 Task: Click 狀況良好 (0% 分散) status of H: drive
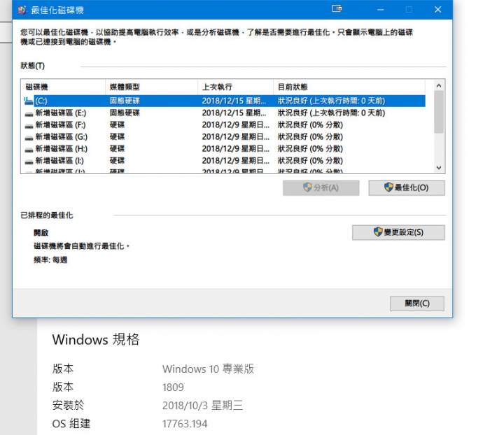[x=310, y=148]
